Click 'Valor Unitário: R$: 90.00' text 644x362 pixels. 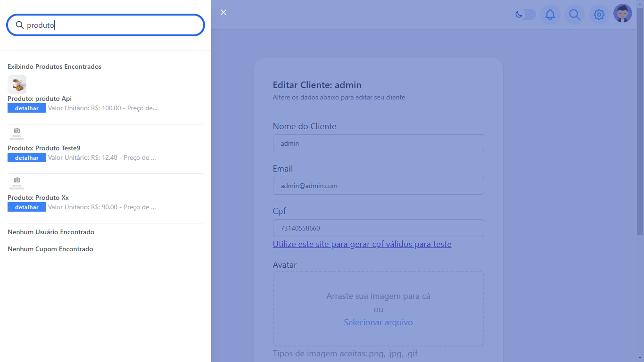point(83,207)
